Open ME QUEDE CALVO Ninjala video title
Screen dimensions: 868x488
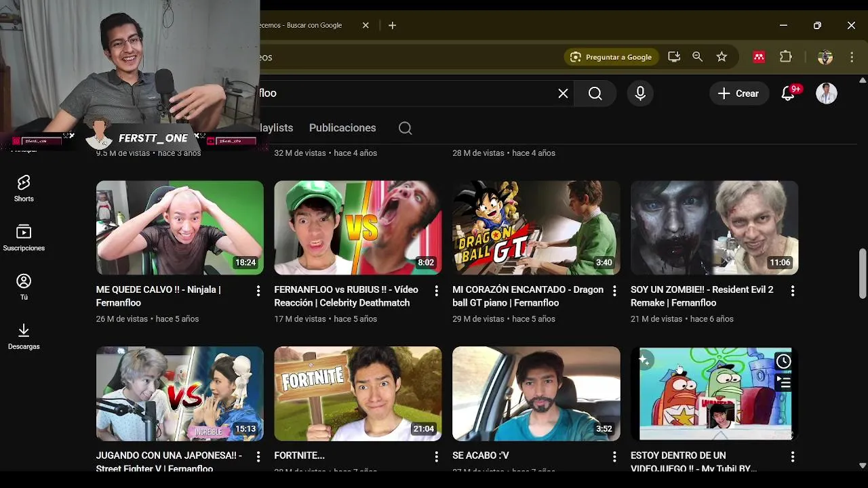[158, 296]
